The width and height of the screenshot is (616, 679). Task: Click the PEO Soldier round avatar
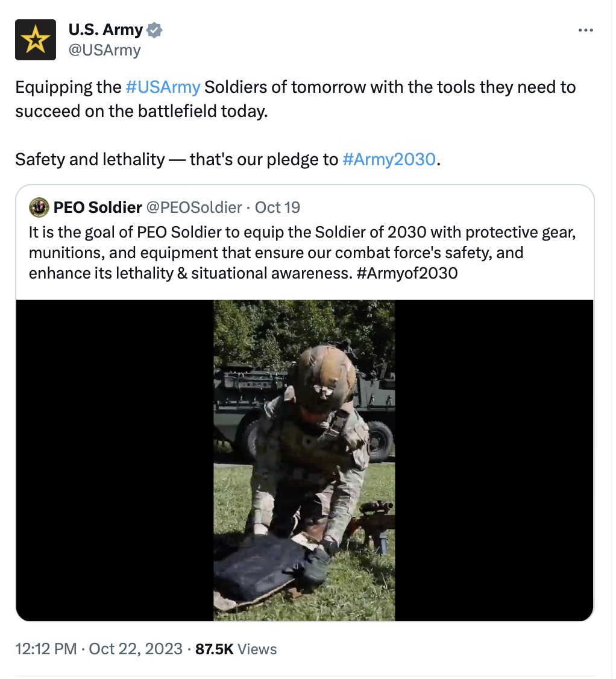(x=39, y=207)
